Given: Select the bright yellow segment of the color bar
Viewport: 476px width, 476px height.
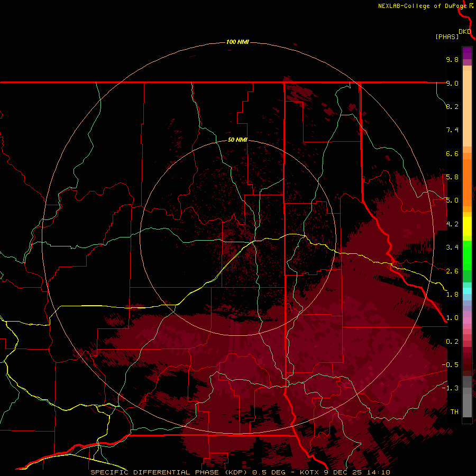Looking at the screenshot, I should point(467,226).
